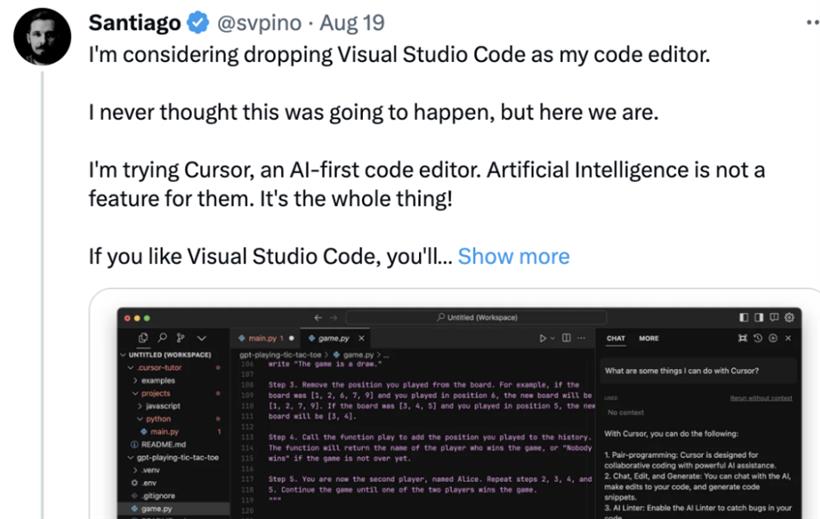Open more sidebar views chevron dropdown
The image size is (820, 519).
pos(201,339)
